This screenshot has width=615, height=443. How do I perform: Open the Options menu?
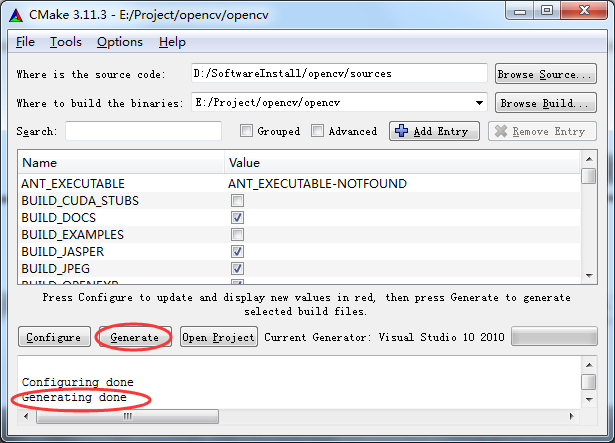click(x=120, y=42)
